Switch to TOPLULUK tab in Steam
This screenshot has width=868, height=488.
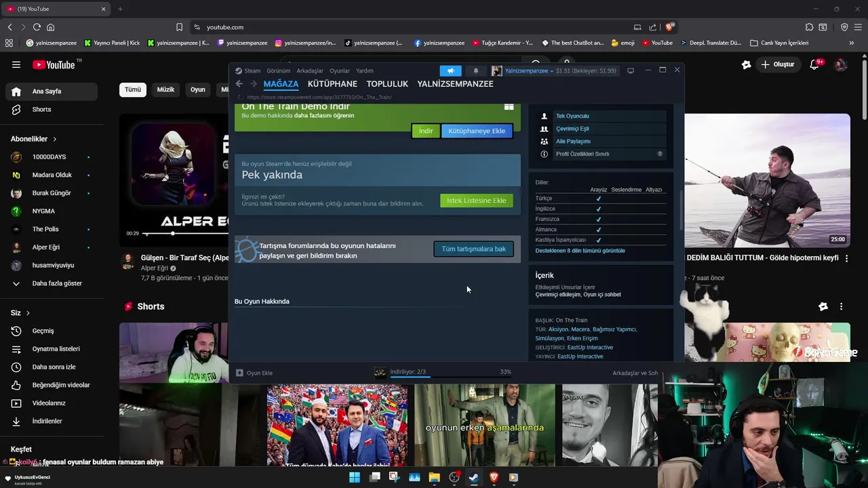[387, 84]
